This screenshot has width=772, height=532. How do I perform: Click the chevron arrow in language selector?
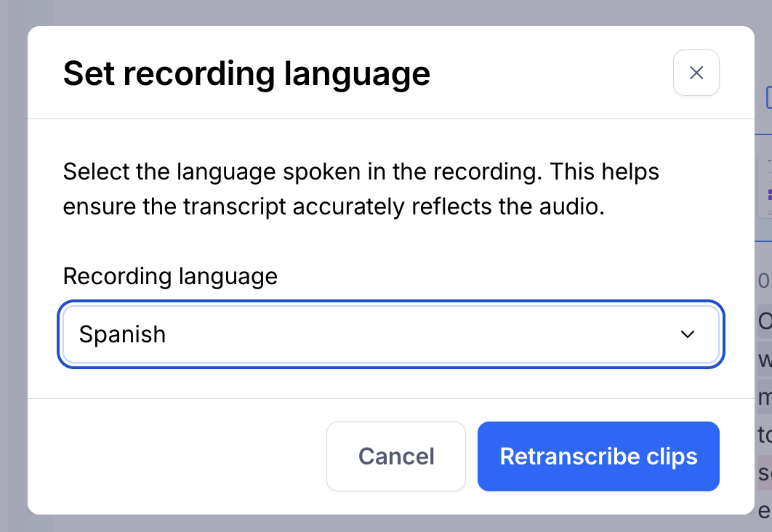[x=686, y=334]
